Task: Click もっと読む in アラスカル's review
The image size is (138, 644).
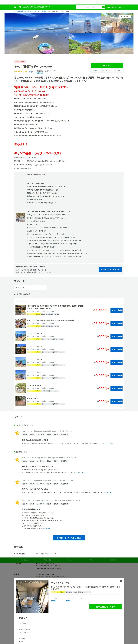Action: [47, 529]
